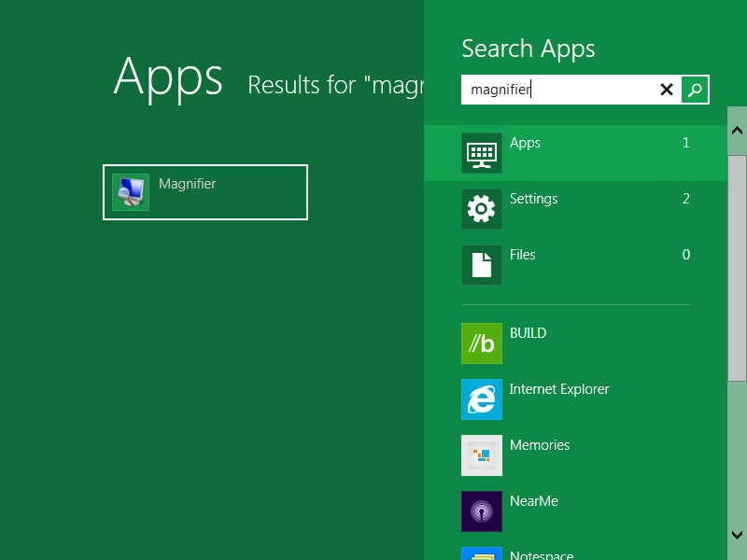The height and width of the screenshot is (560, 747).
Task: Open the Magnifier app icon
Action: (x=131, y=192)
